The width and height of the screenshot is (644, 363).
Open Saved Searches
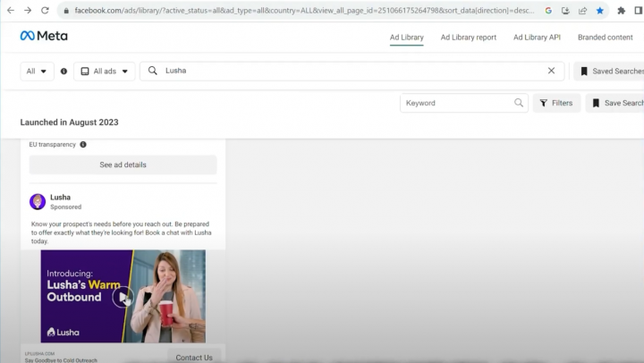[610, 71]
